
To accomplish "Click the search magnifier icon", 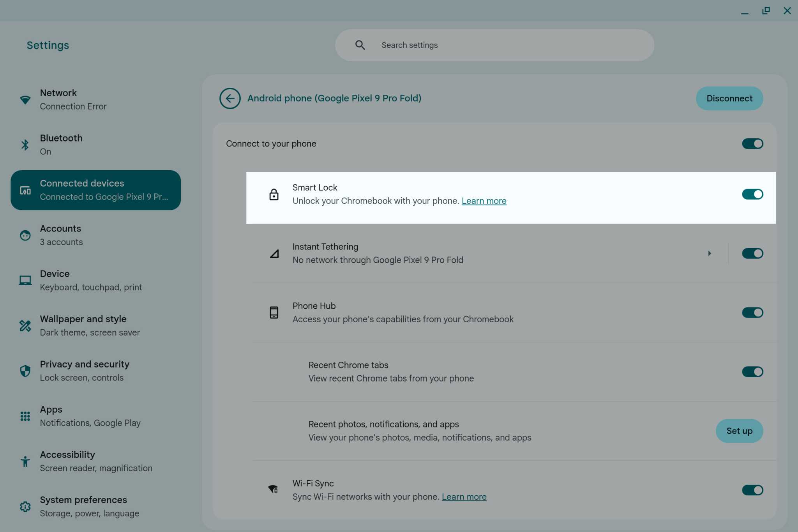I will 360,45.
